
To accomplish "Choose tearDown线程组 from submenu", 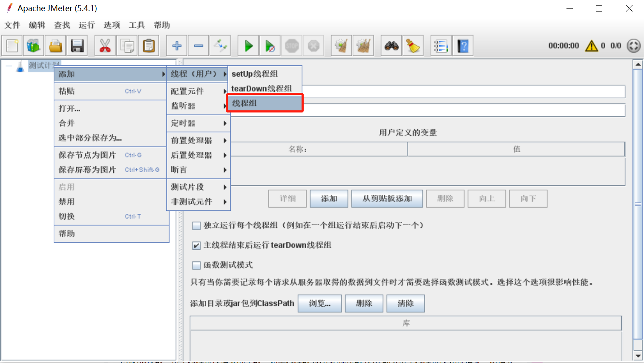I will pyautogui.click(x=264, y=89).
